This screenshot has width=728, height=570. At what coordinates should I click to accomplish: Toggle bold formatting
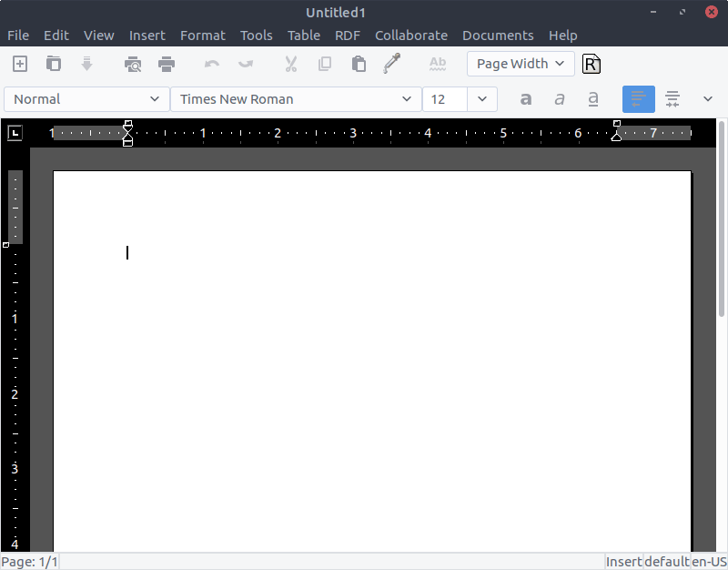click(525, 99)
